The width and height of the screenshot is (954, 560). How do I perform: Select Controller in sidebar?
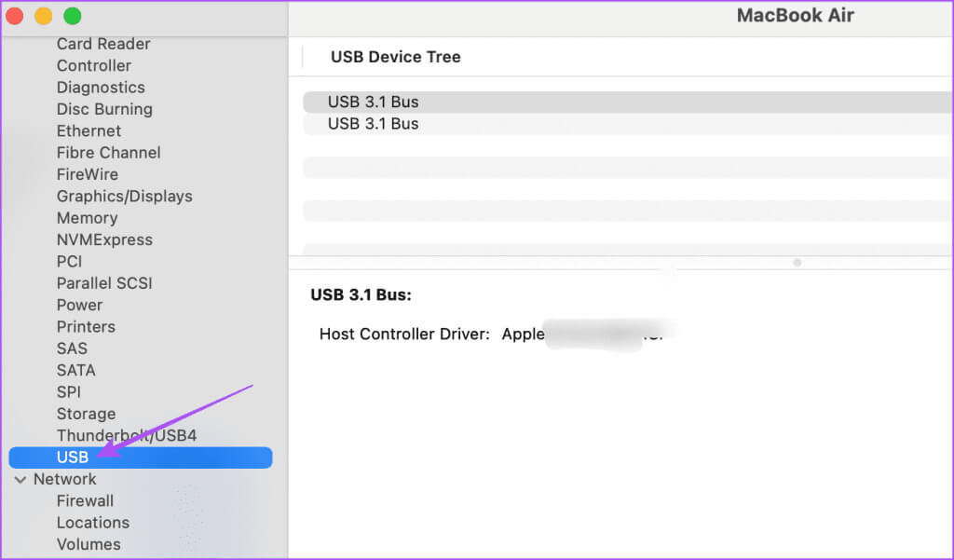(94, 66)
